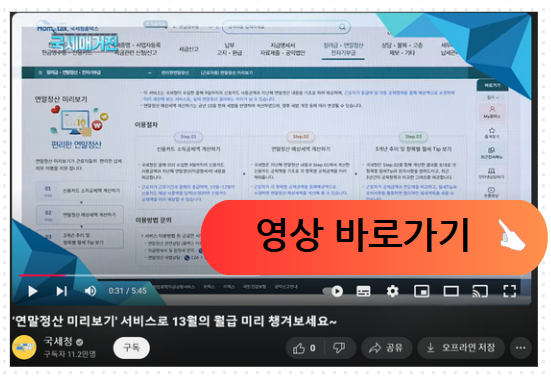Subscribe with the 구독 button

pos(131,348)
